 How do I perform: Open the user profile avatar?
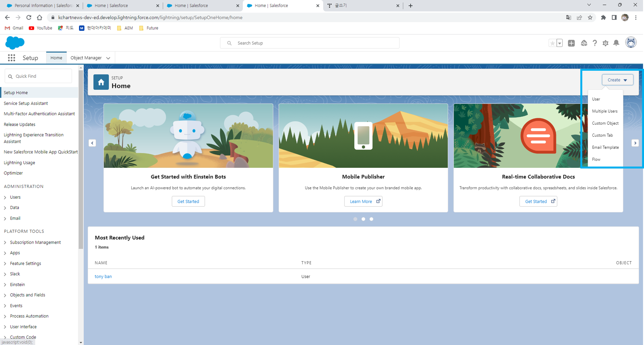point(631,42)
